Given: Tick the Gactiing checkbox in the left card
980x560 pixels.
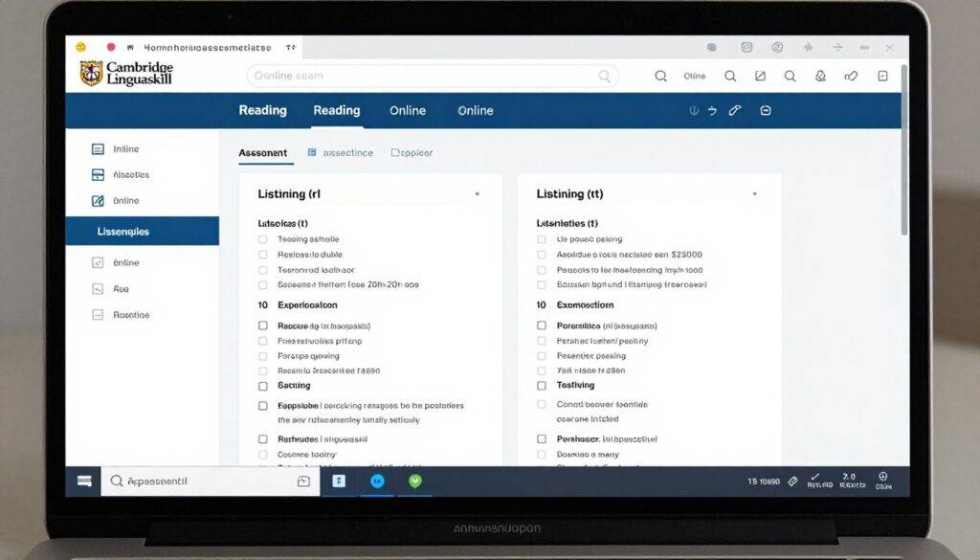Looking at the screenshot, I should pyautogui.click(x=263, y=386).
